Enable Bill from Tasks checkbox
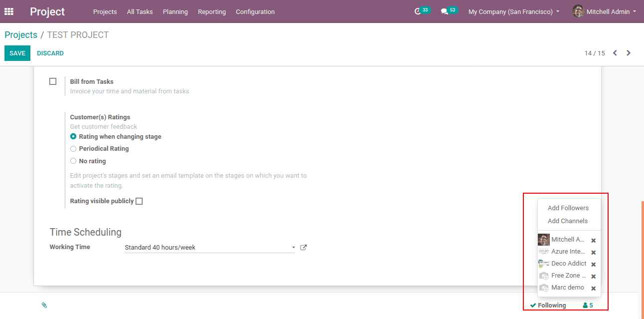The height and width of the screenshot is (319, 644). [x=53, y=81]
